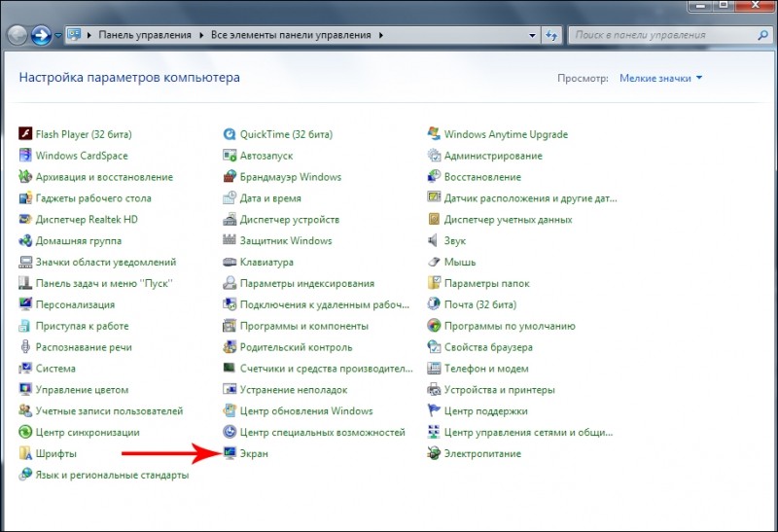
Task: Click the Защитник Windows icon
Action: click(230, 240)
